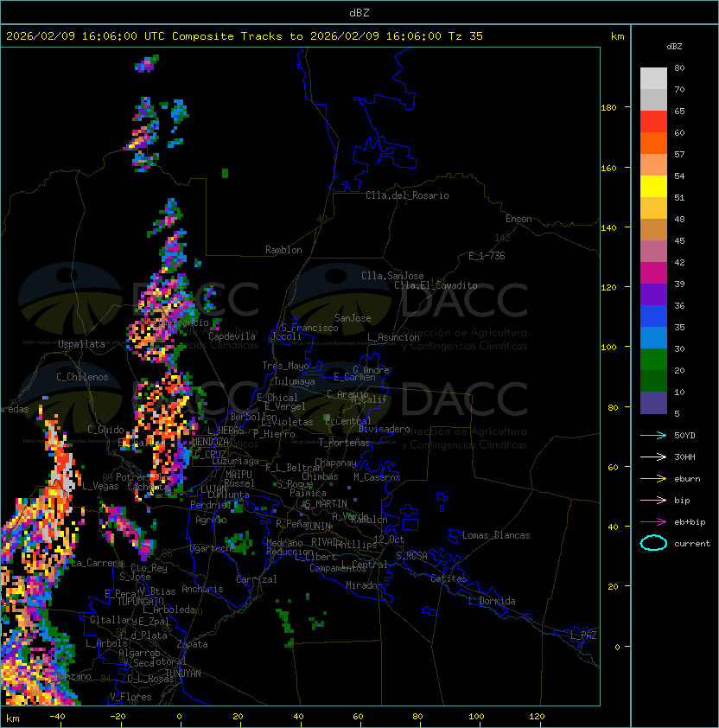Click the LUJAN map label

(x=213, y=489)
